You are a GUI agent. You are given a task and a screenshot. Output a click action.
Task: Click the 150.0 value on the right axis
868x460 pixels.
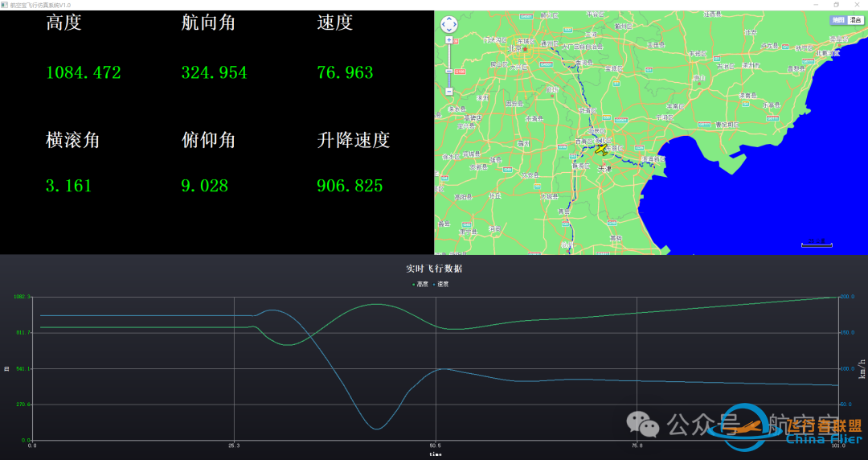click(x=848, y=332)
